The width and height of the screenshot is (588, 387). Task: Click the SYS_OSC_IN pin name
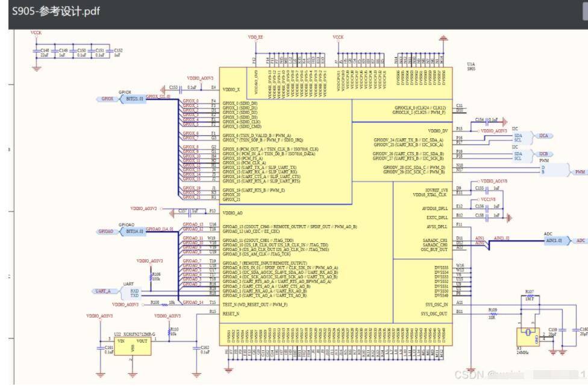click(437, 305)
